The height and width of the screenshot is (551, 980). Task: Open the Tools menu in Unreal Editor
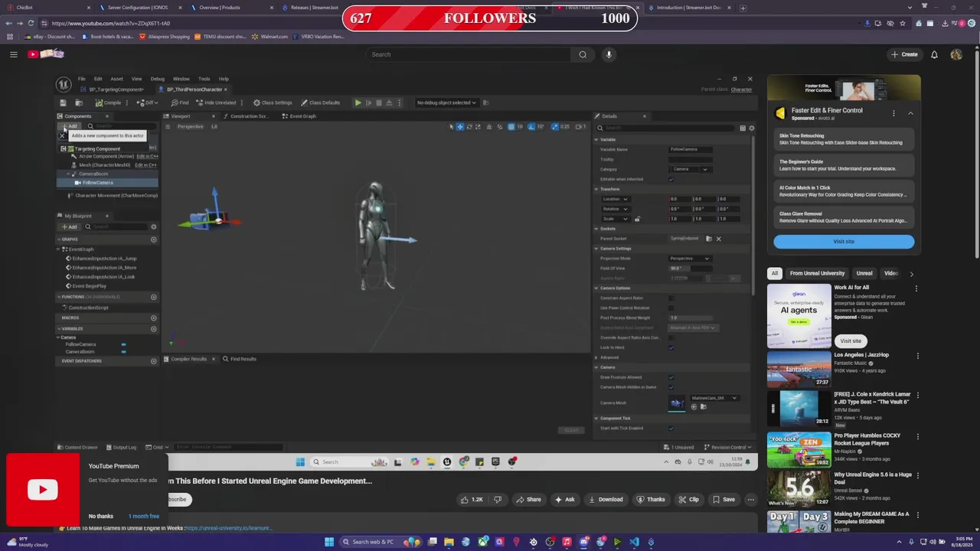pos(204,79)
